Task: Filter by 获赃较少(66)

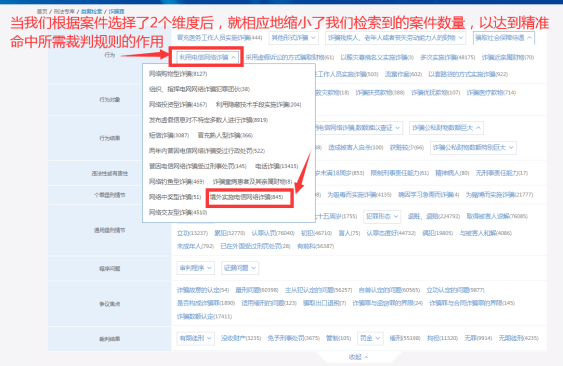Action: 407,148
